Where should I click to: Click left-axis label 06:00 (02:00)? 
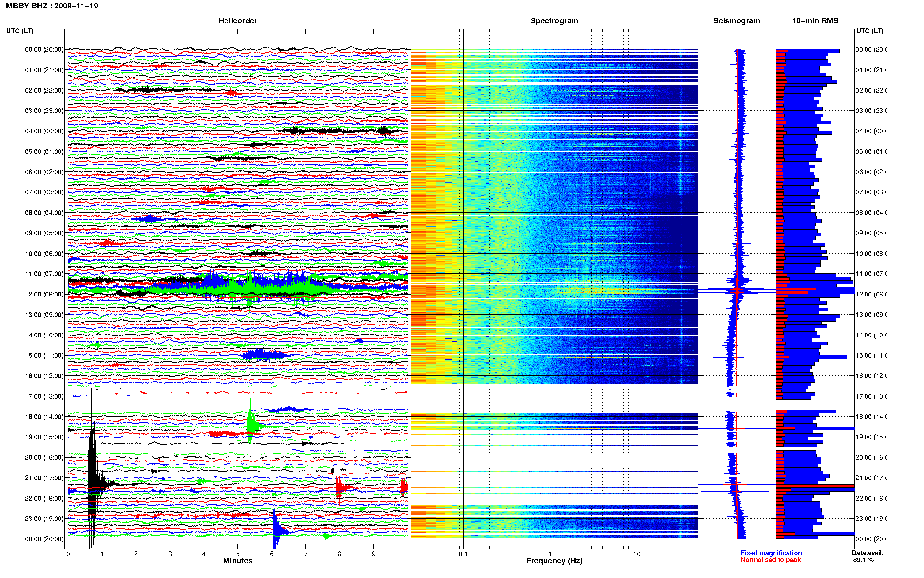coord(44,172)
